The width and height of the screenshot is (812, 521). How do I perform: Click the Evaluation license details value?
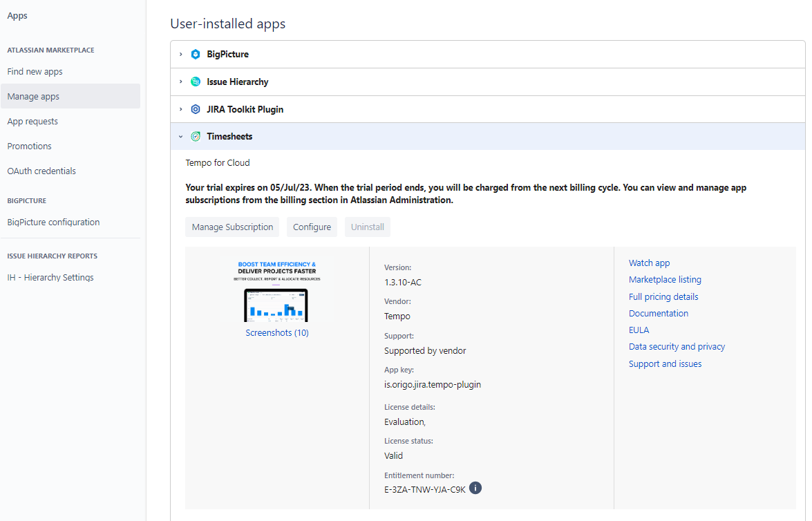404,422
